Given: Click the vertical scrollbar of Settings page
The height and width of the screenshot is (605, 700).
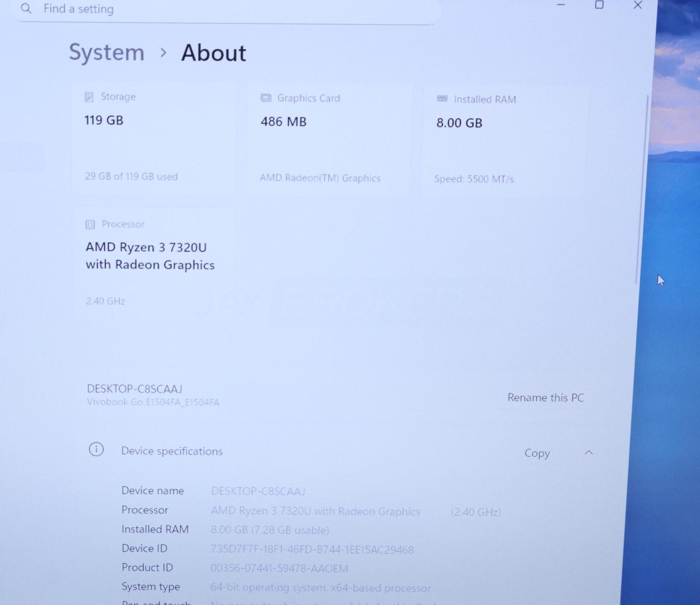Looking at the screenshot, I should [642, 188].
